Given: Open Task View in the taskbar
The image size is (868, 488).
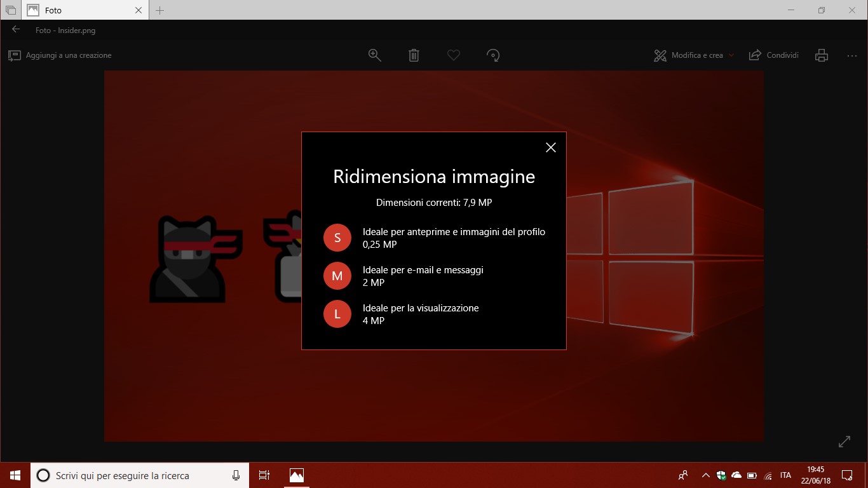Looking at the screenshot, I should point(264,475).
